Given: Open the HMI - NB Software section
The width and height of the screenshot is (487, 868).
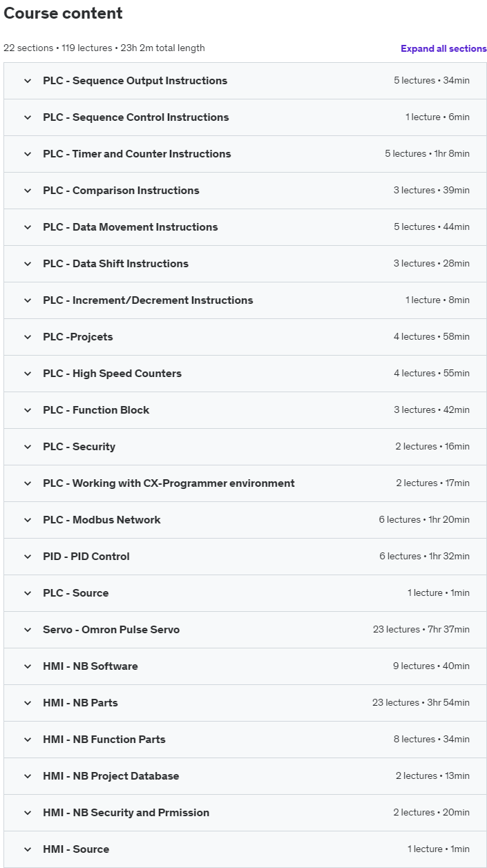Looking at the screenshot, I should [x=90, y=666].
